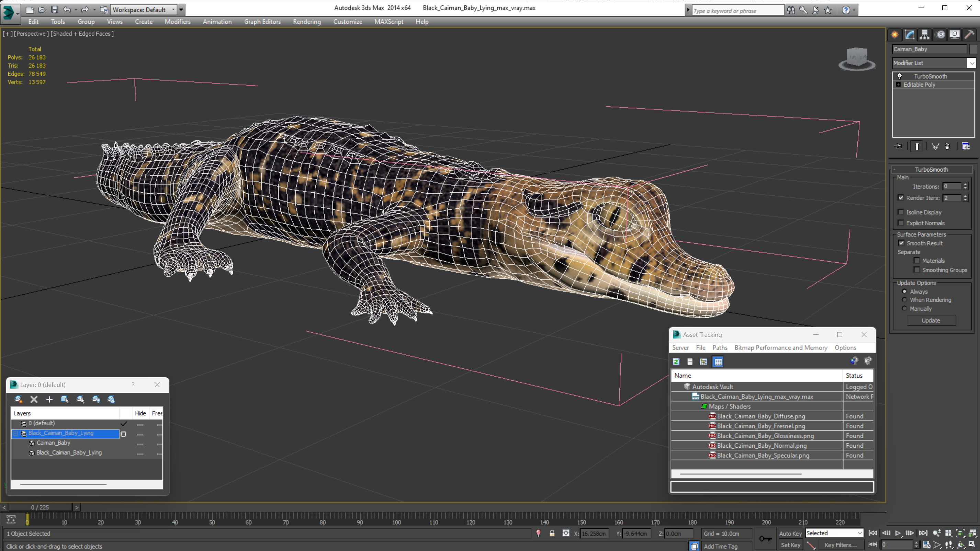Click the Undo toolbar icon
This screenshot has width=980, height=551.
click(x=67, y=10)
